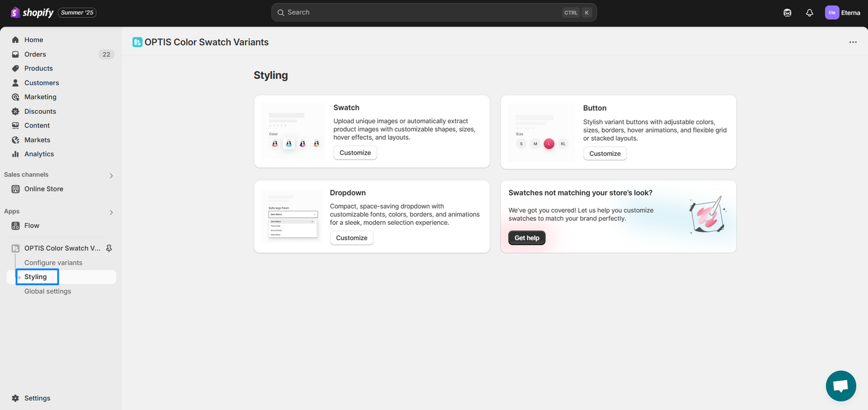Open Sidekick assistant icon in top bar
868x410 pixels.
pyautogui.click(x=787, y=12)
